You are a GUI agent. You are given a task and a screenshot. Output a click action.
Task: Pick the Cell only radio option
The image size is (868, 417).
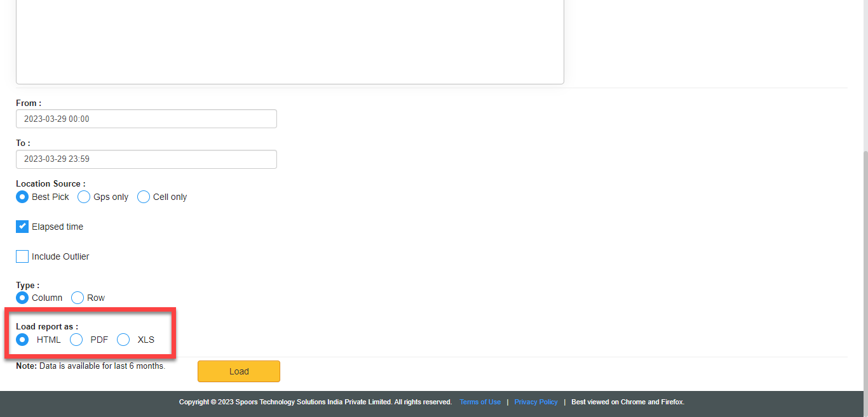pyautogui.click(x=144, y=197)
